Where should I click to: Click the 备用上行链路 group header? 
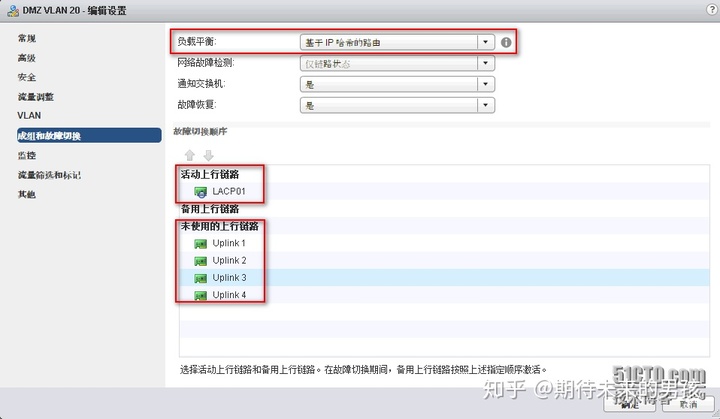click(210, 209)
